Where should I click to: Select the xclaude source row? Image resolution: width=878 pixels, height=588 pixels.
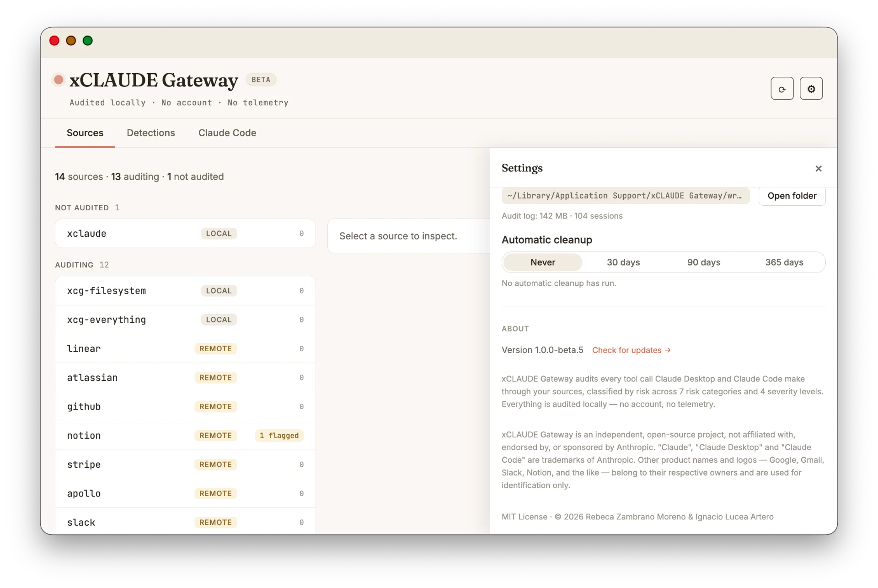185,234
